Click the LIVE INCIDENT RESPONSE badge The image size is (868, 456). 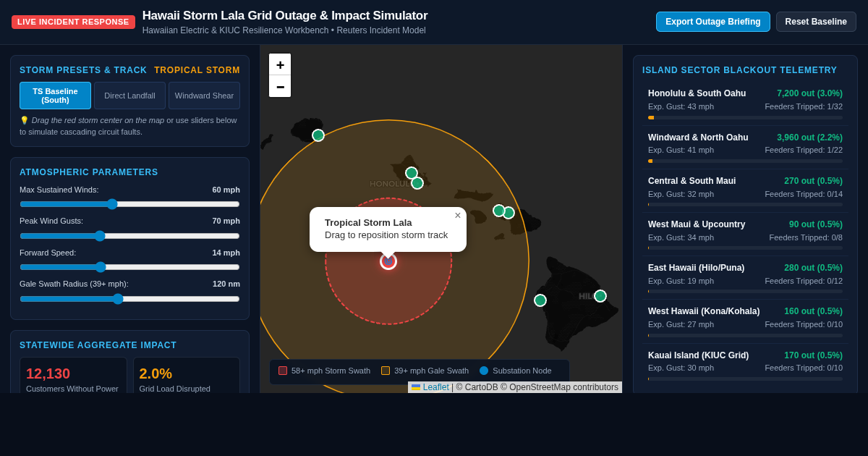click(x=73, y=22)
